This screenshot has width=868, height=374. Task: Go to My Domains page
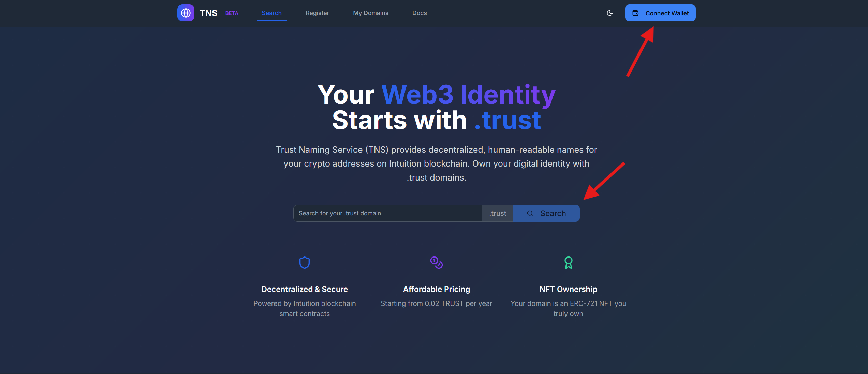pos(371,13)
